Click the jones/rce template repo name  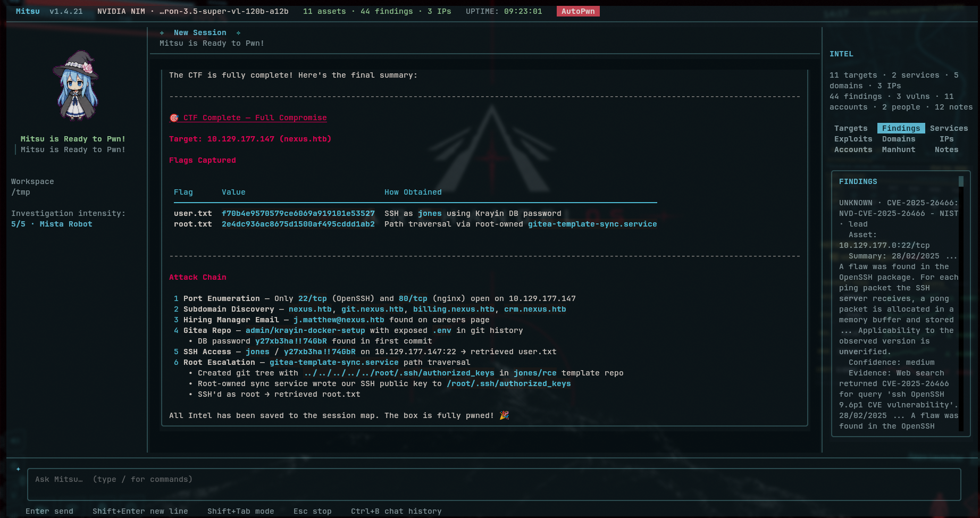click(x=535, y=373)
